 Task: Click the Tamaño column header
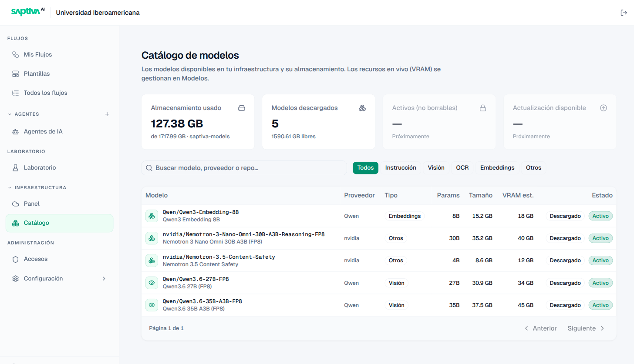(x=481, y=196)
